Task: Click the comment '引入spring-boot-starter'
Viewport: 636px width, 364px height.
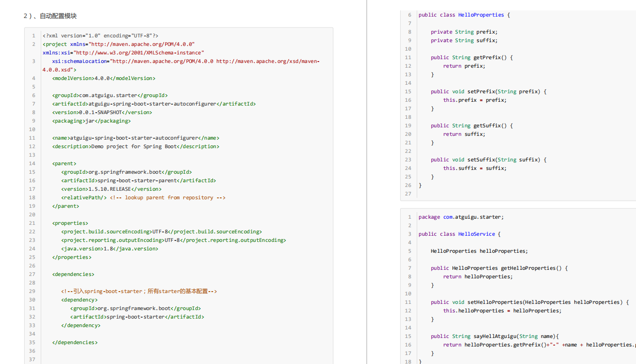Action: coord(139,292)
